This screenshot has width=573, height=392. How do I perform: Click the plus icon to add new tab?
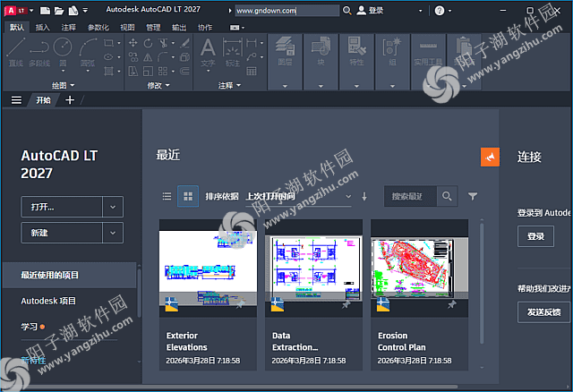(x=70, y=99)
